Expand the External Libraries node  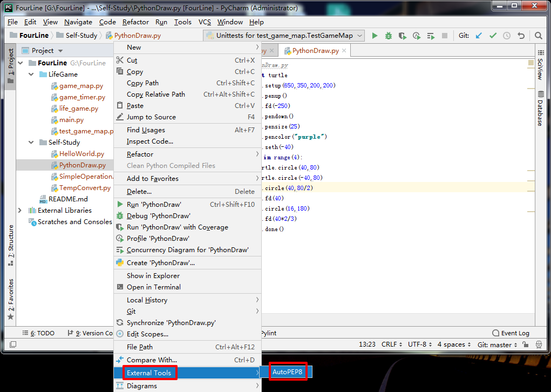[x=20, y=211]
